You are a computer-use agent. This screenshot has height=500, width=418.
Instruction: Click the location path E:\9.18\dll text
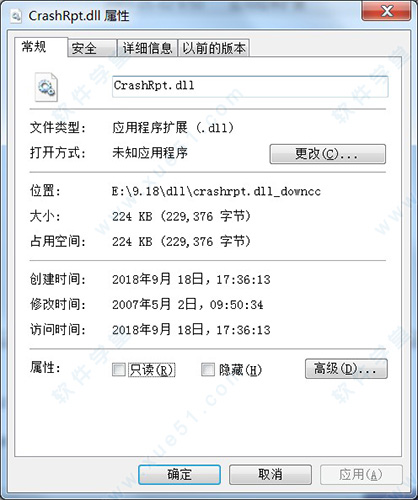[216, 191]
